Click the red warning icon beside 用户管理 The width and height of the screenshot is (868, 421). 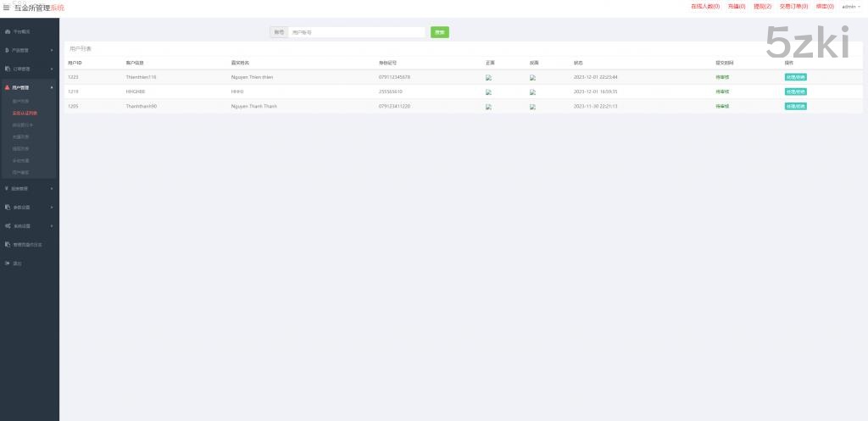tap(8, 87)
